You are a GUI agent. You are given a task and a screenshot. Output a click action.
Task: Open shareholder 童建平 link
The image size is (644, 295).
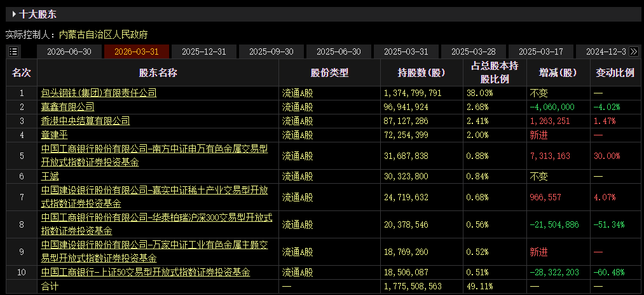54,135
